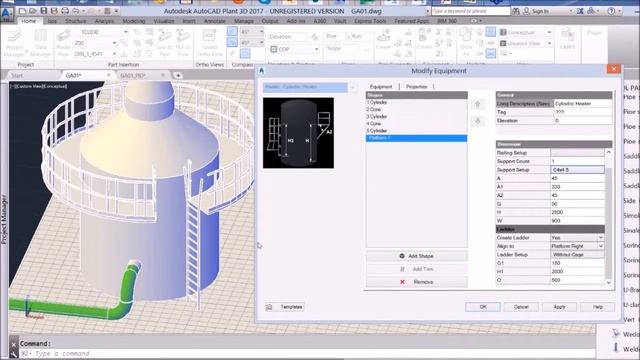Click the binoculars search icon in title bar

(516, 11)
